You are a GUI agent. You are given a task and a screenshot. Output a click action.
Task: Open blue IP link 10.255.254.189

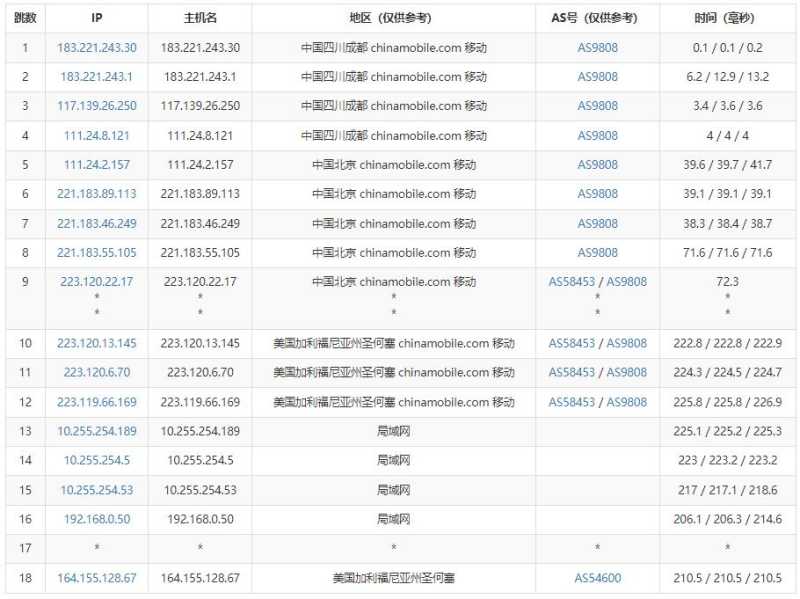[x=97, y=431]
